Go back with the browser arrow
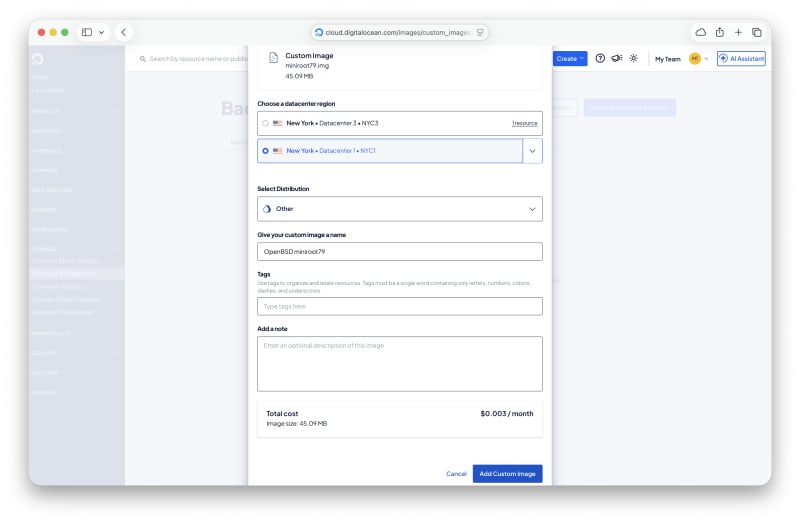 pos(123,32)
